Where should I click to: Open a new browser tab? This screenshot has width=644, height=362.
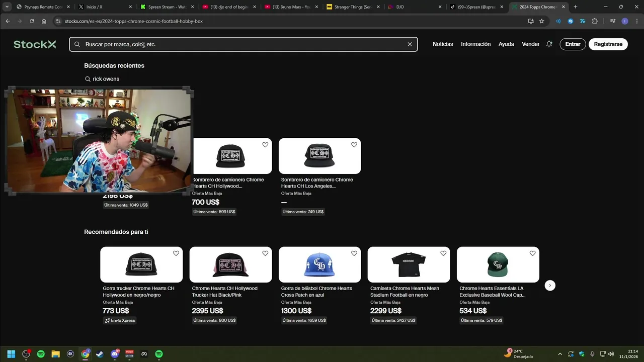pos(576,7)
